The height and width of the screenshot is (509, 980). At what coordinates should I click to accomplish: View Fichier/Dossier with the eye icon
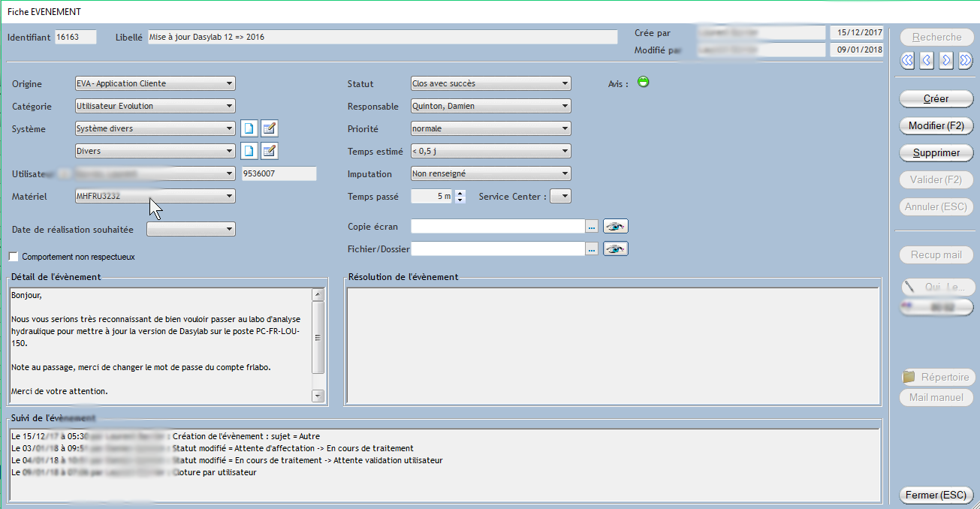pyautogui.click(x=615, y=249)
